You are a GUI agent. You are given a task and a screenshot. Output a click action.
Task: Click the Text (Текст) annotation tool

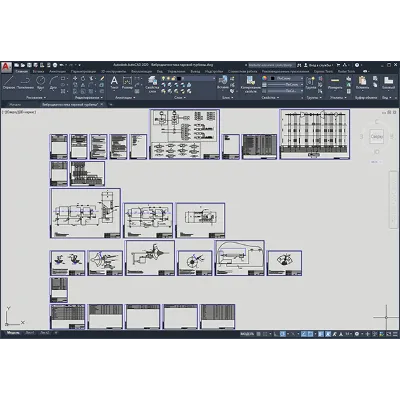pyautogui.click(x=114, y=83)
